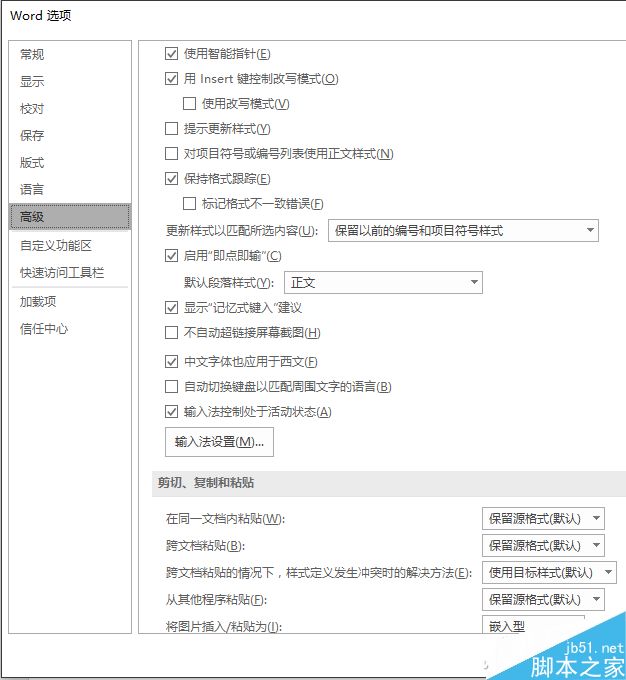The width and height of the screenshot is (626, 680).
Task: Open 跨文档粘贴 dropdown
Action: point(543,546)
